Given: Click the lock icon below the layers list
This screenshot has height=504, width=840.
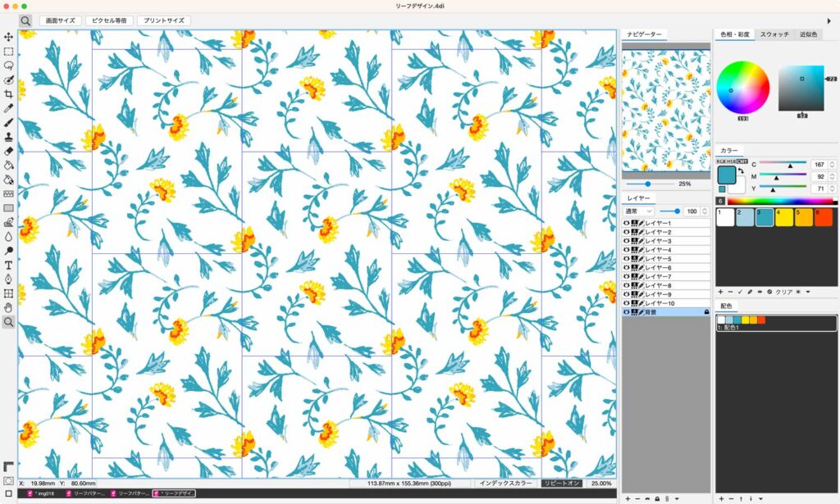Looking at the screenshot, I should 657,498.
